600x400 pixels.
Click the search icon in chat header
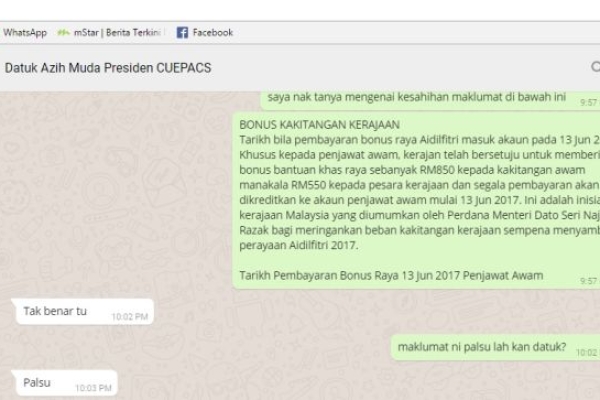(595, 67)
